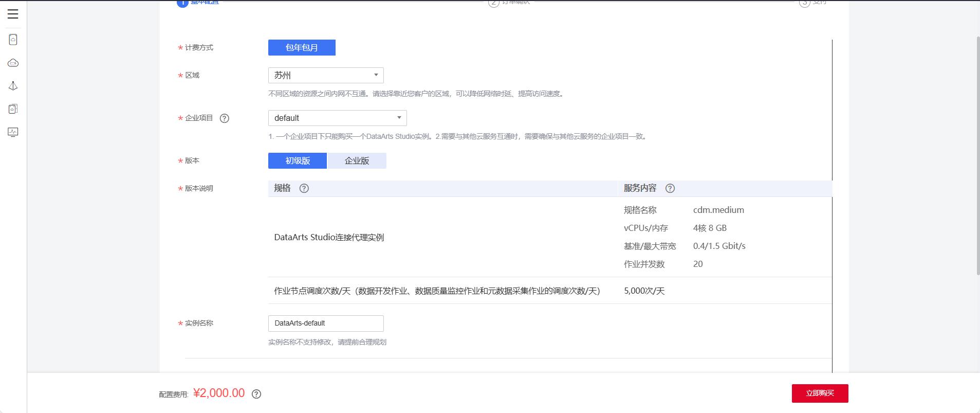Click the 5,000次/天 scheduling quota value
The image size is (980, 413).
tap(644, 291)
